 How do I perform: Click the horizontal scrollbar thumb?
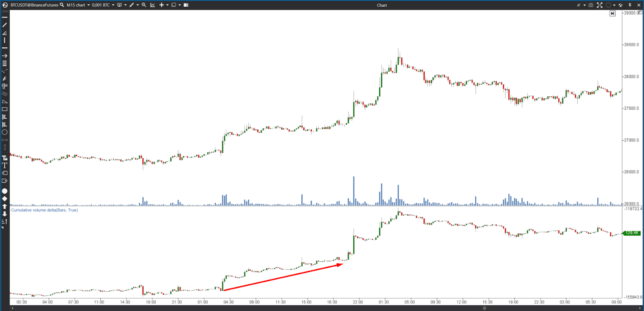click(x=485, y=308)
